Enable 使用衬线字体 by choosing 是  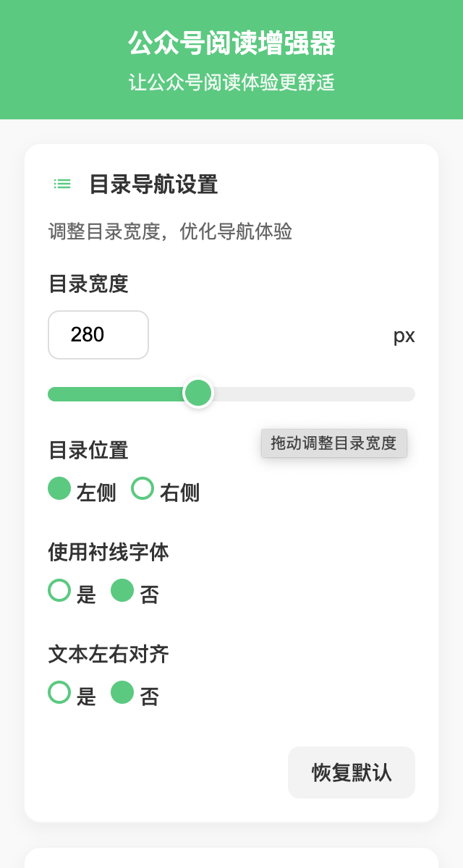59,591
